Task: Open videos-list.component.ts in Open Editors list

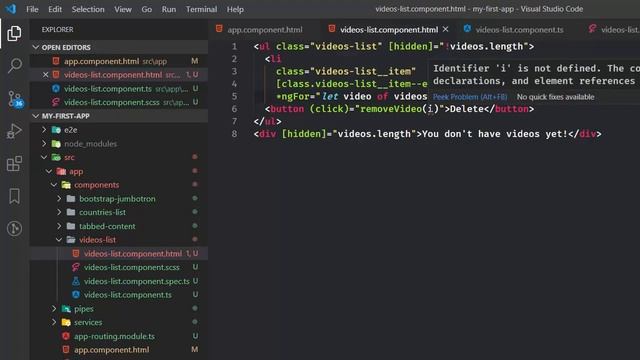Action: click(119, 89)
